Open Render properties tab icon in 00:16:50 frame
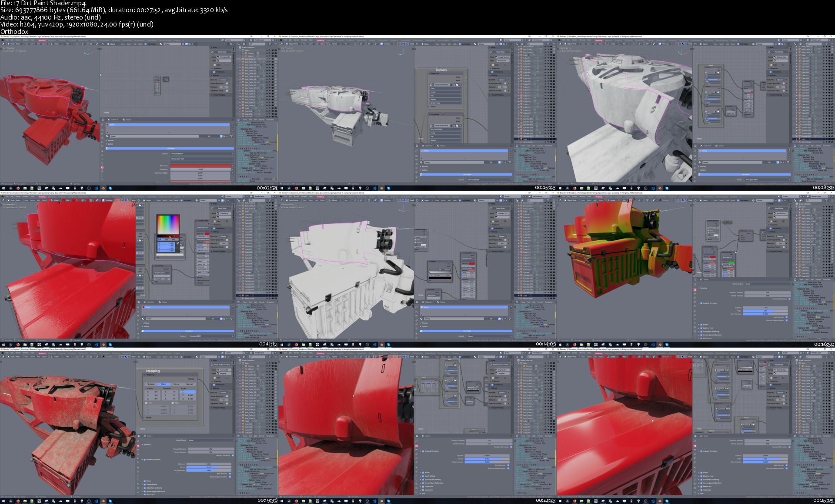 pos(695,289)
